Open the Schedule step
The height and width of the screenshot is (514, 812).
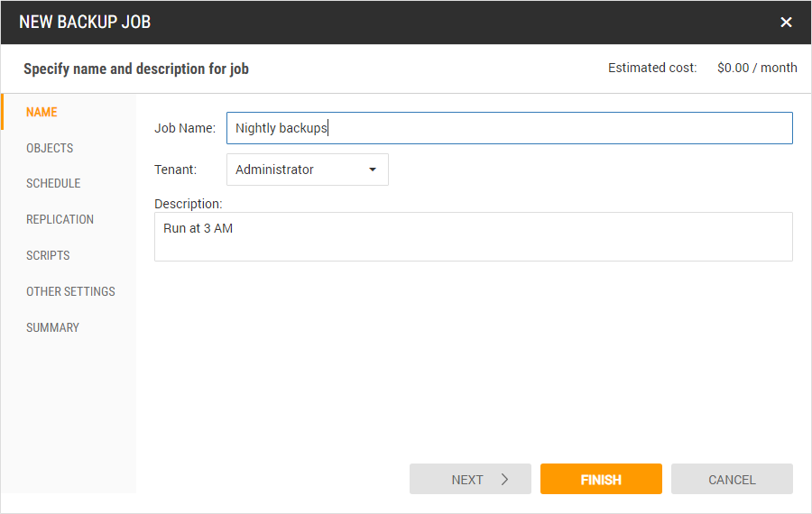click(53, 183)
